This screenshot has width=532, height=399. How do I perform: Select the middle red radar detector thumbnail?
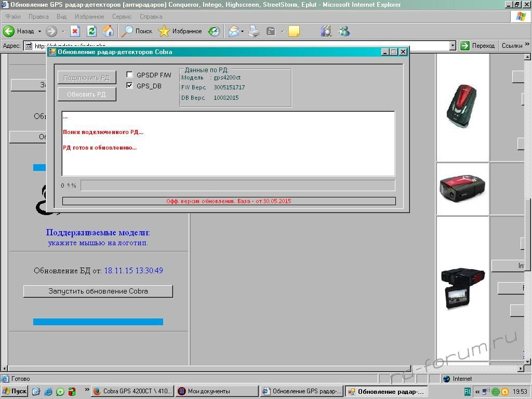tap(462, 188)
